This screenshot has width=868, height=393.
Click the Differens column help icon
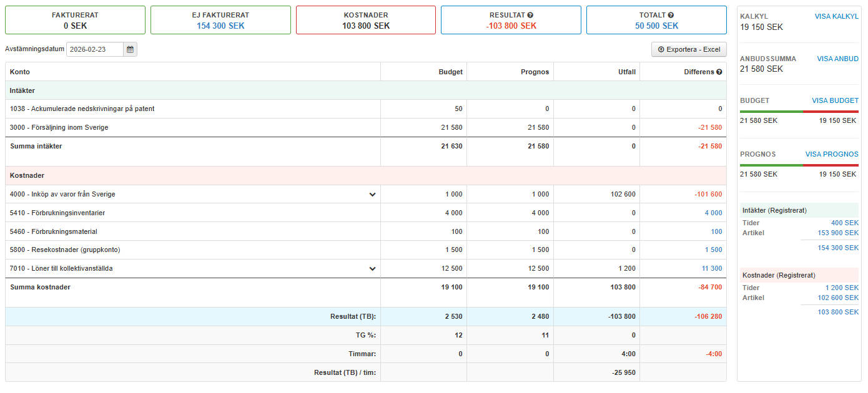tap(719, 72)
